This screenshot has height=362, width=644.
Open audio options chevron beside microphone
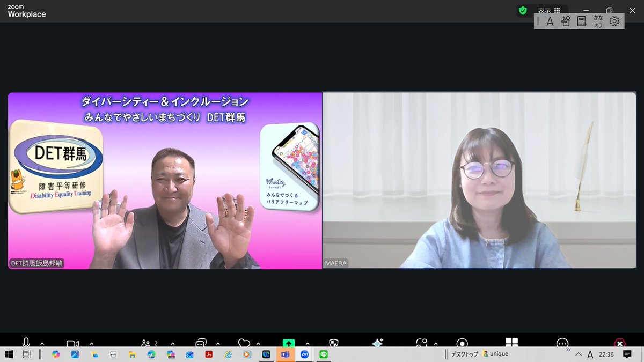coord(42,343)
